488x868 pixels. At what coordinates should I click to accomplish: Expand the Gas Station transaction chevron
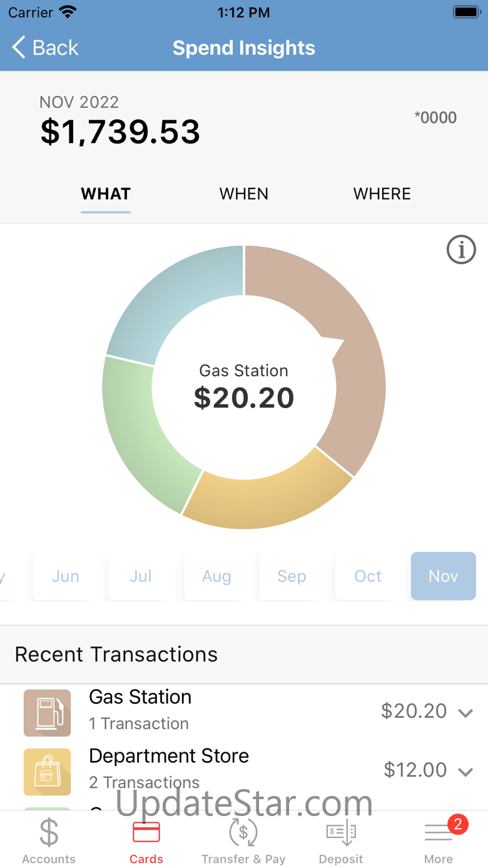[x=465, y=713]
